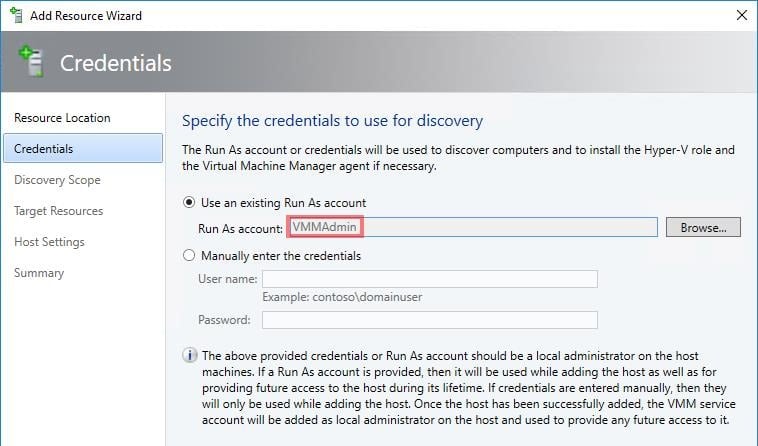This screenshot has height=446, width=758.
Task: Click the Credentials header server icon
Action: tap(31, 61)
